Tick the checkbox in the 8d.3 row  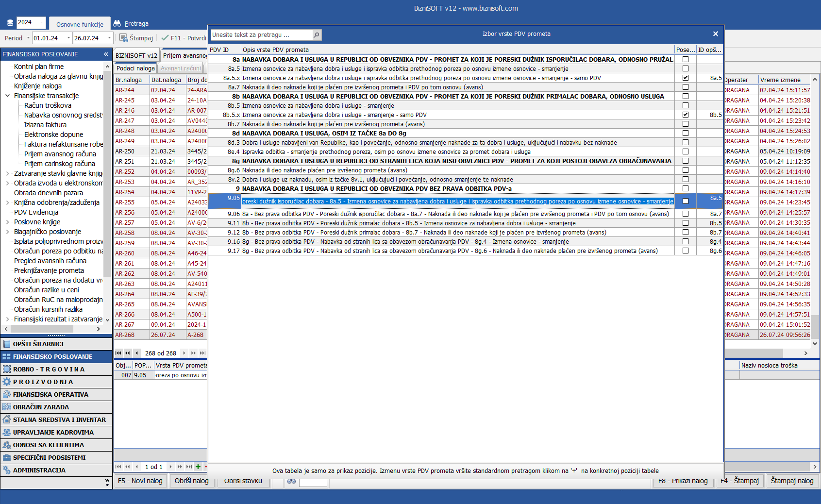coord(685,142)
